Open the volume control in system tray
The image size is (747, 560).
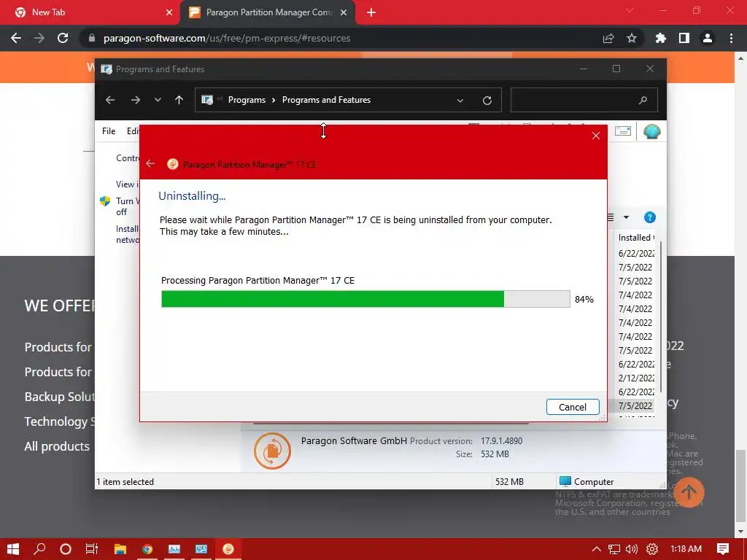pos(632,549)
